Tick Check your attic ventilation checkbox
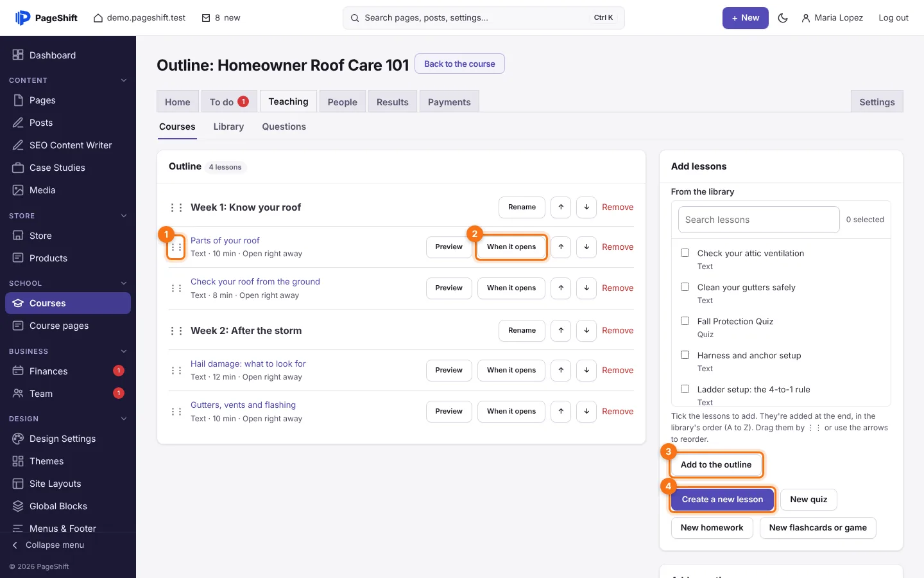Image resolution: width=924 pixels, height=578 pixels. [x=685, y=253]
